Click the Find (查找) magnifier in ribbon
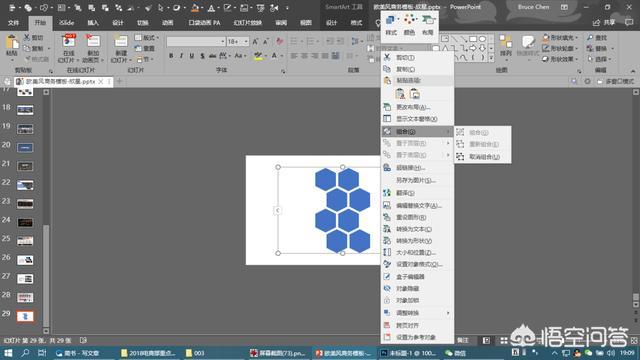Screen dimensions: 640x360 coord(590,38)
